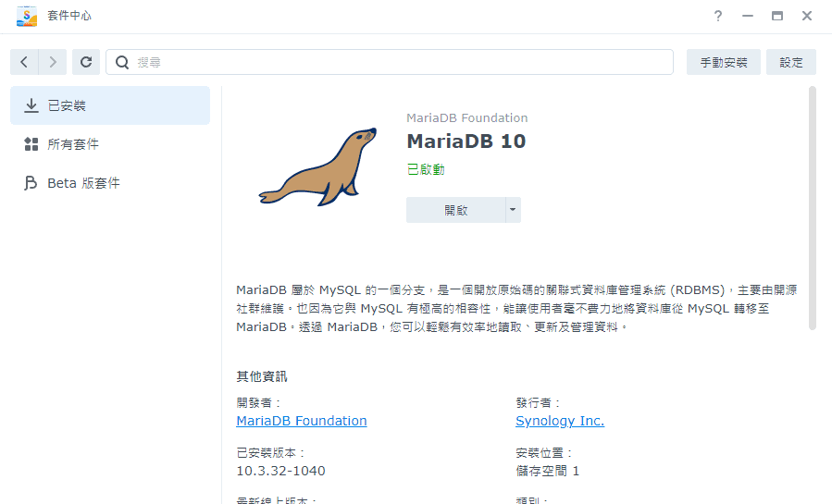Open the 設定 settings button
The width and height of the screenshot is (832, 504).
click(790, 62)
